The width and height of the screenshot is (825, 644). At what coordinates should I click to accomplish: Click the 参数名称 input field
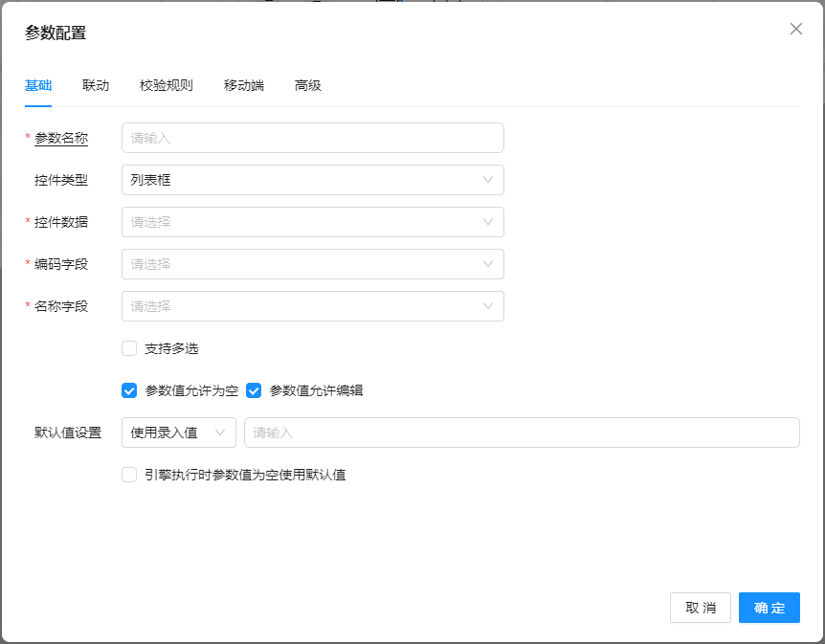(312, 138)
